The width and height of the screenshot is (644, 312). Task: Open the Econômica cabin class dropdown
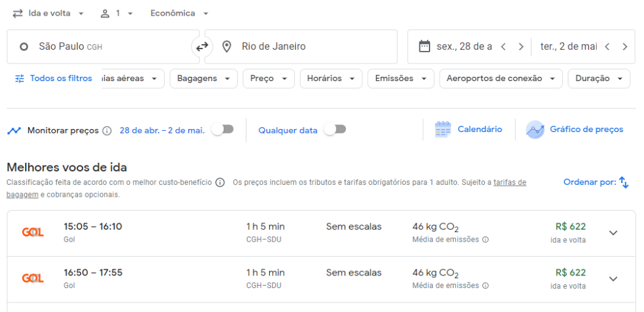179,13
